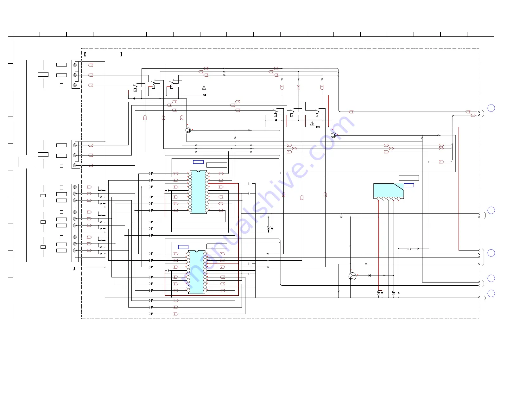Click the second blue circle on right edge

coord(491,210)
